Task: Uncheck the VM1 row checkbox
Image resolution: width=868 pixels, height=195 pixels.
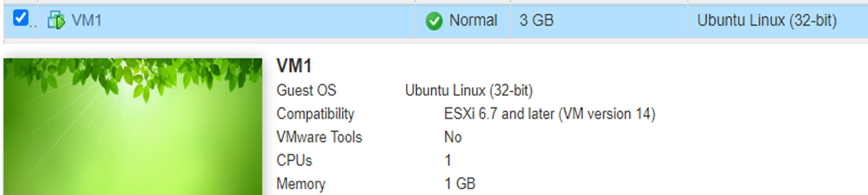Action: pyautogui.click(x=20, y=18)
